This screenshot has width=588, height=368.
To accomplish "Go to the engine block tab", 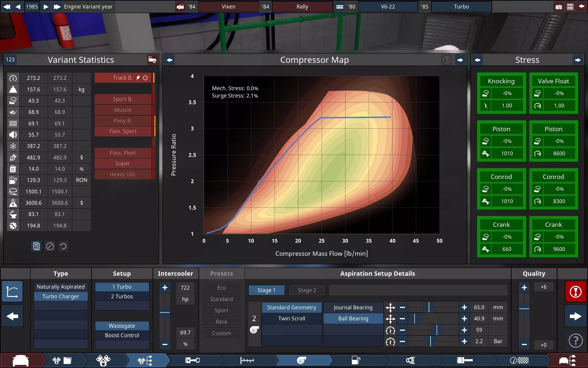I will coord(103,360).
